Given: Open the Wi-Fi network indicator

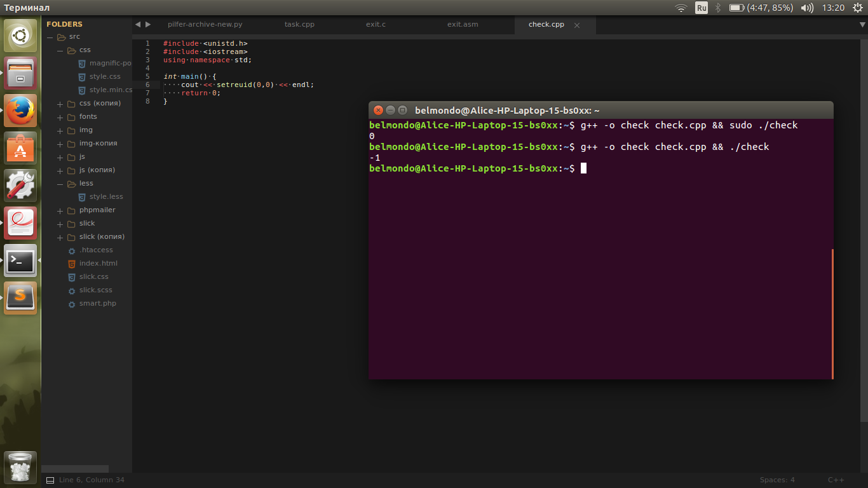Looking at the screenshot, I should coord(681,8).
